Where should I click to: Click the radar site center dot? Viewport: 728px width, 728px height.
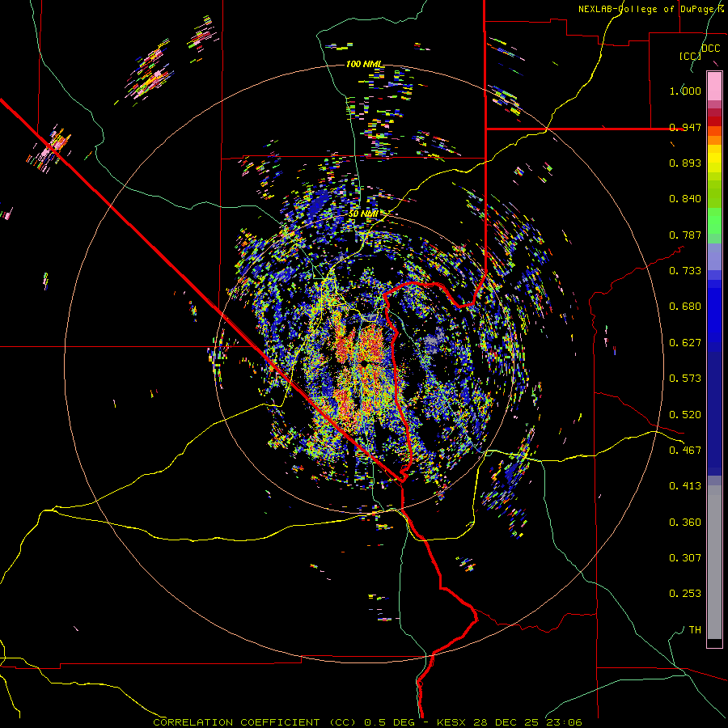pos(365,364)
